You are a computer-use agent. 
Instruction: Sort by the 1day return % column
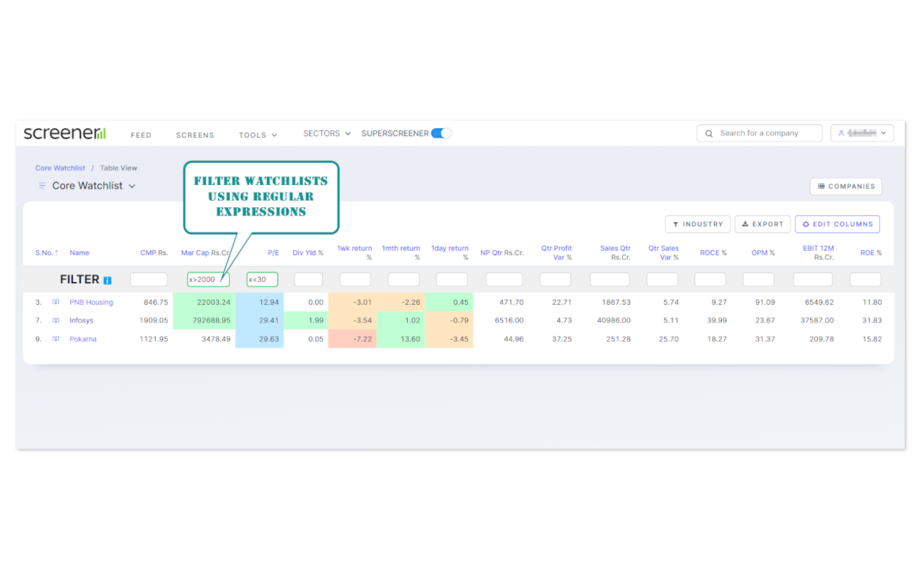[450, 253]
